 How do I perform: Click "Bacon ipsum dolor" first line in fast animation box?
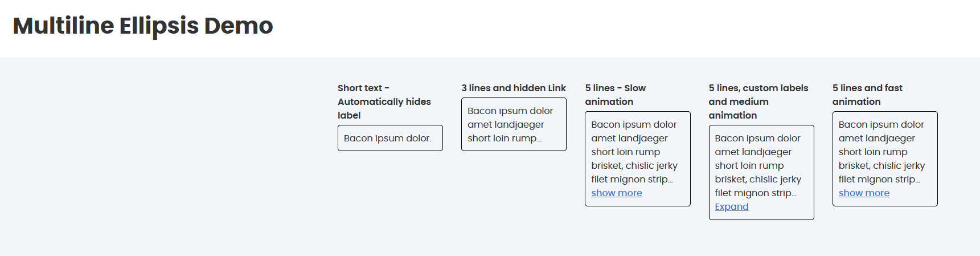click(881, 125)
